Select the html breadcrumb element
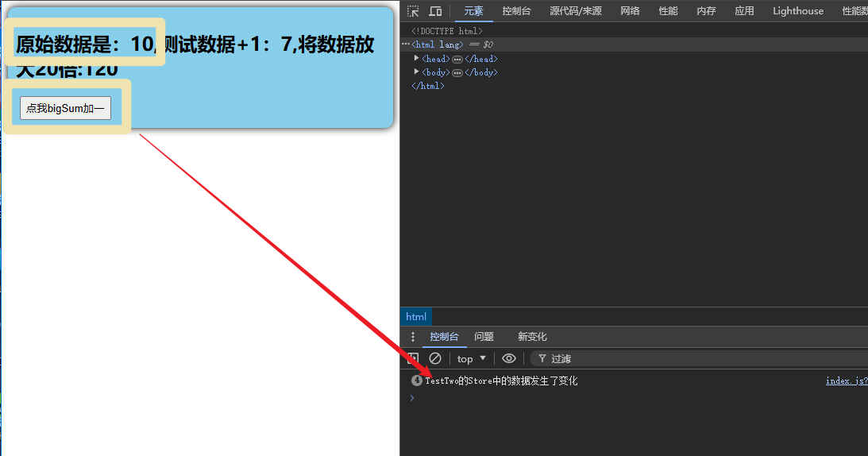The image size is (868, 456). [415, 317]
